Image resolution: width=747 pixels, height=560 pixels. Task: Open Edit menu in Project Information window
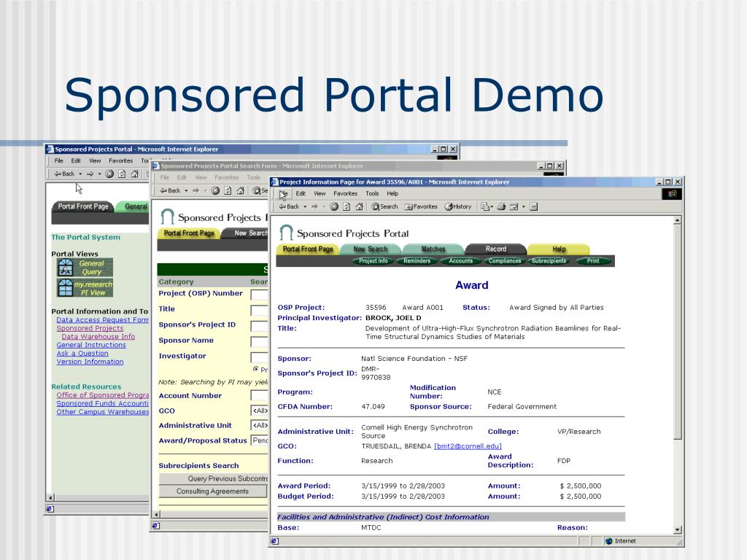pos(300,194)
